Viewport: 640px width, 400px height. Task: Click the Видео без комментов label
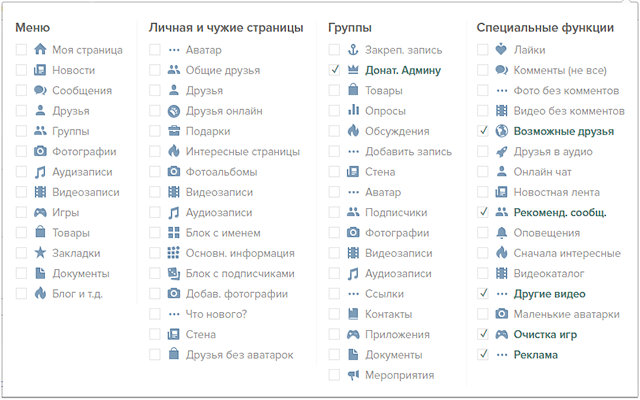pos(569,111)
